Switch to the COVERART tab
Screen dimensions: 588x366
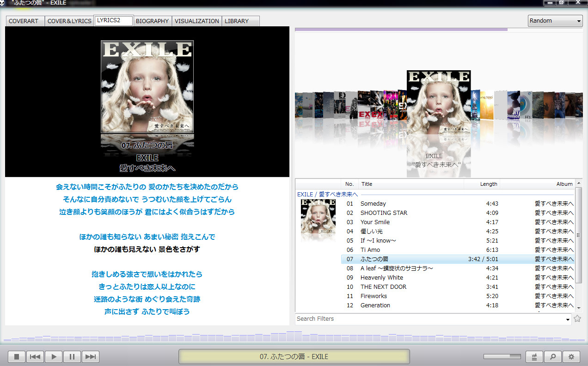point(24,21)
